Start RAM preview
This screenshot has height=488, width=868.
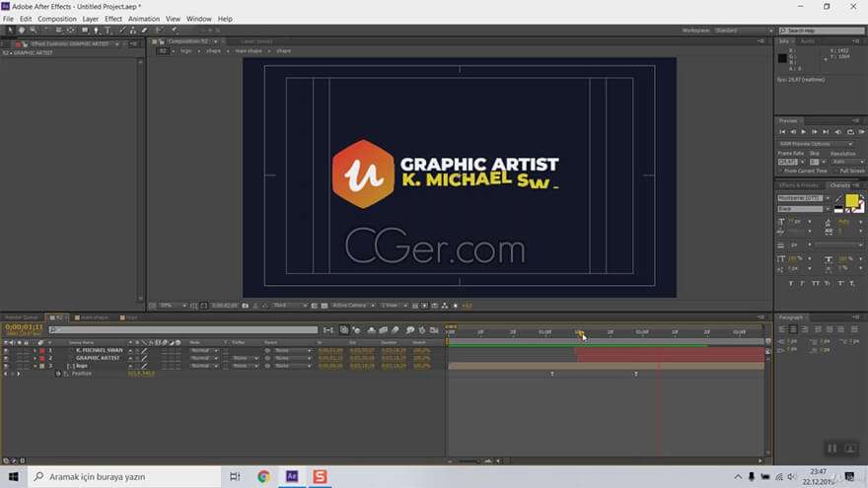tap(862, 132)
